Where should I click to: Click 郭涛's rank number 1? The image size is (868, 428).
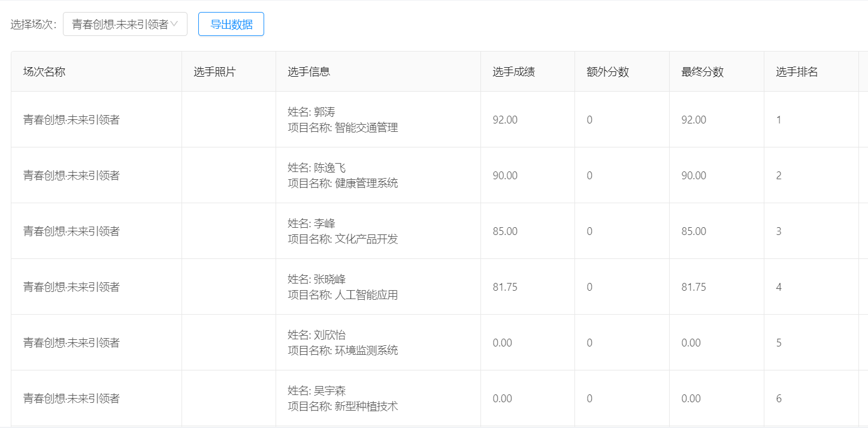pos(779,120)
